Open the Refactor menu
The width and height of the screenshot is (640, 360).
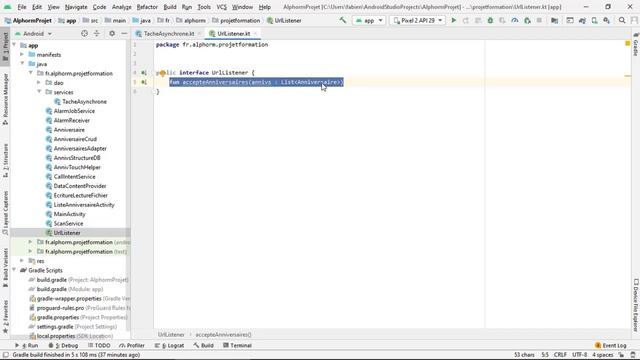pos(147,7)
